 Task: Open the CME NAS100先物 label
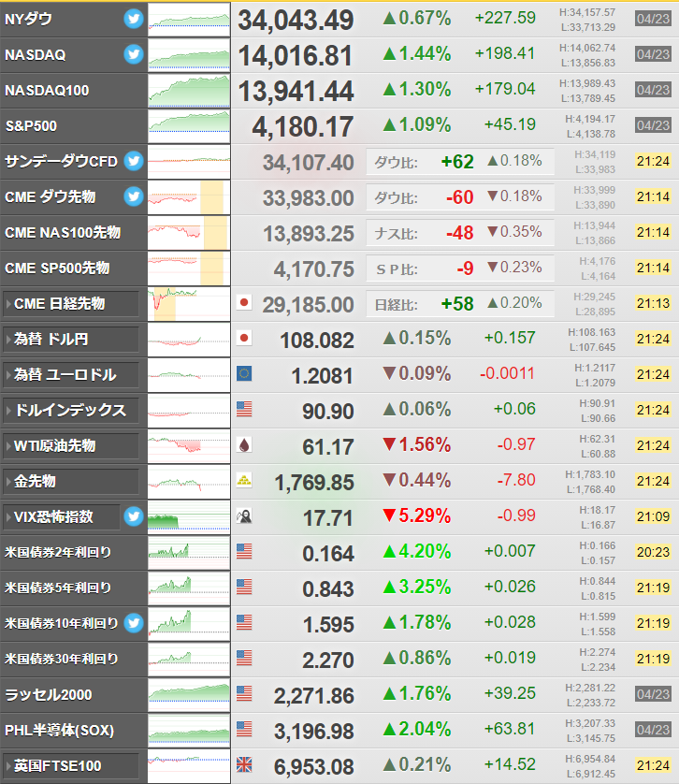[63, 233]
